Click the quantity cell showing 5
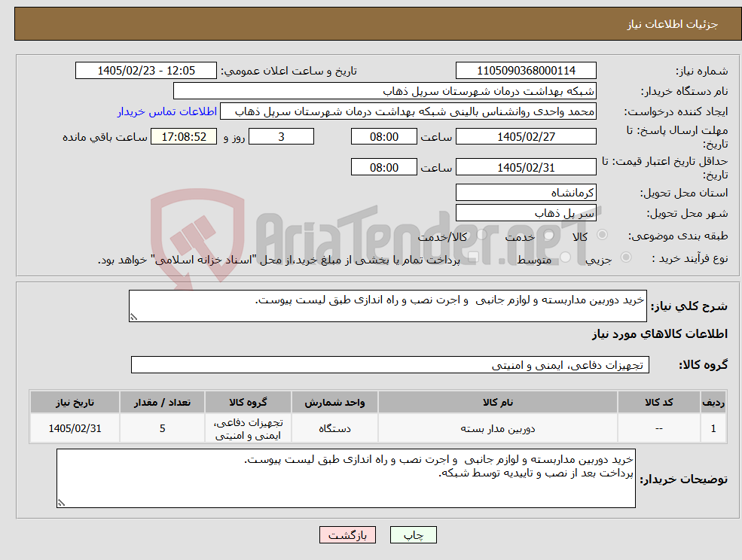This screenshot has height=560, width=742. pyautogui.click(x=162, y=428)
